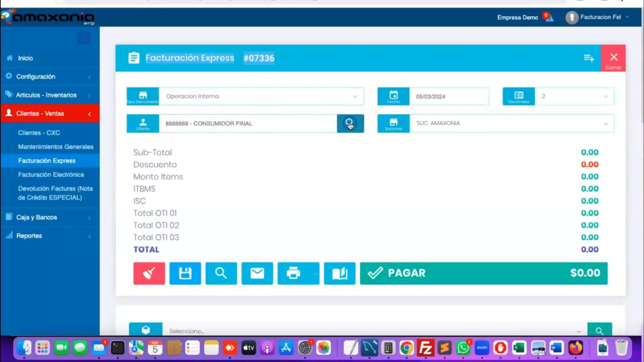Open Facturación Electrónica in sidebar
Screen dimensions: 644x362
51,175
